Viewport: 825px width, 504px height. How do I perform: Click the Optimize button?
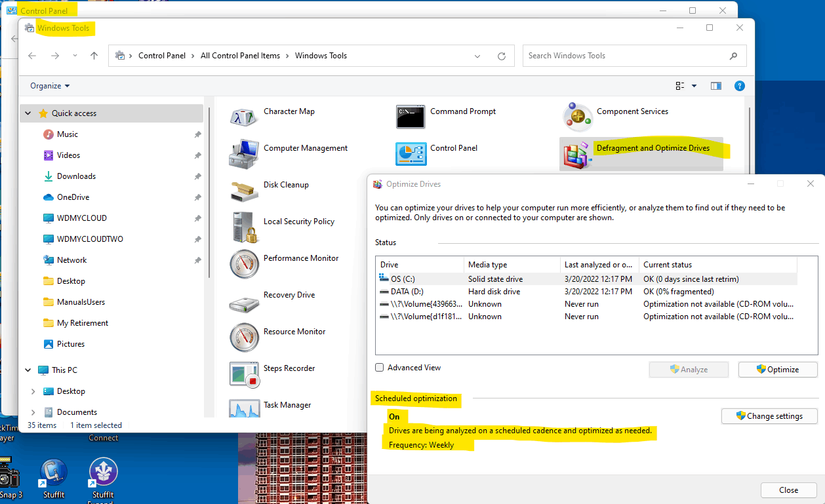[778, 370]
